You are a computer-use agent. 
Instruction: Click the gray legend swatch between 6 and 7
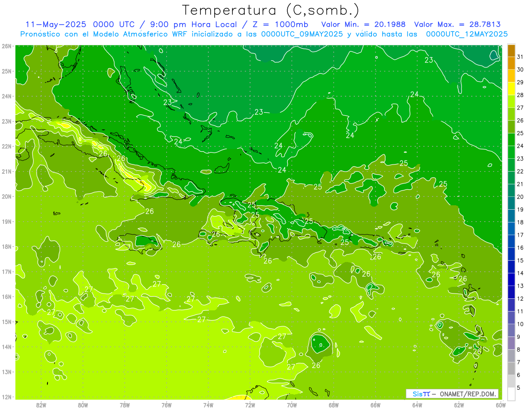[511, 368]
